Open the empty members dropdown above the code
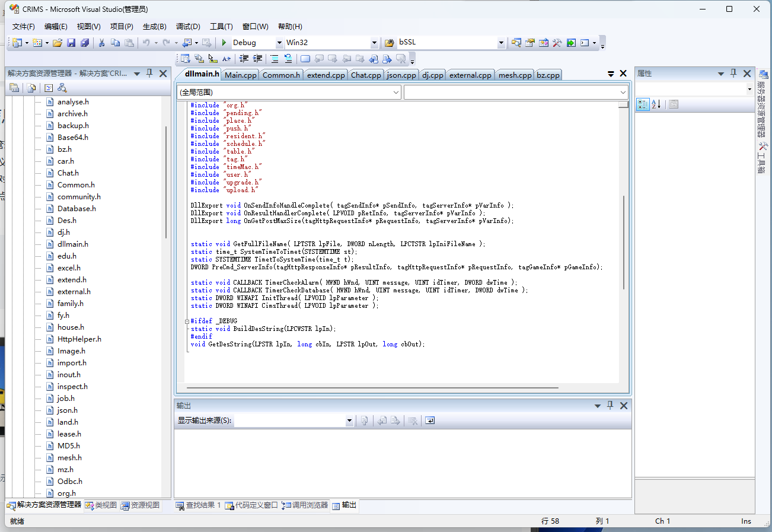772x532 pixels. [623, 93]
